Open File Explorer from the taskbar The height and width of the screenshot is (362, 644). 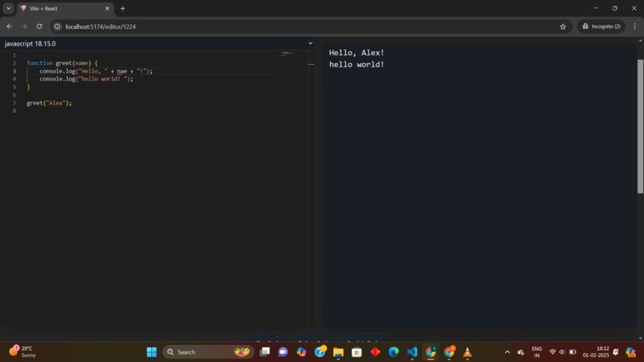click(x=339, y=352)
